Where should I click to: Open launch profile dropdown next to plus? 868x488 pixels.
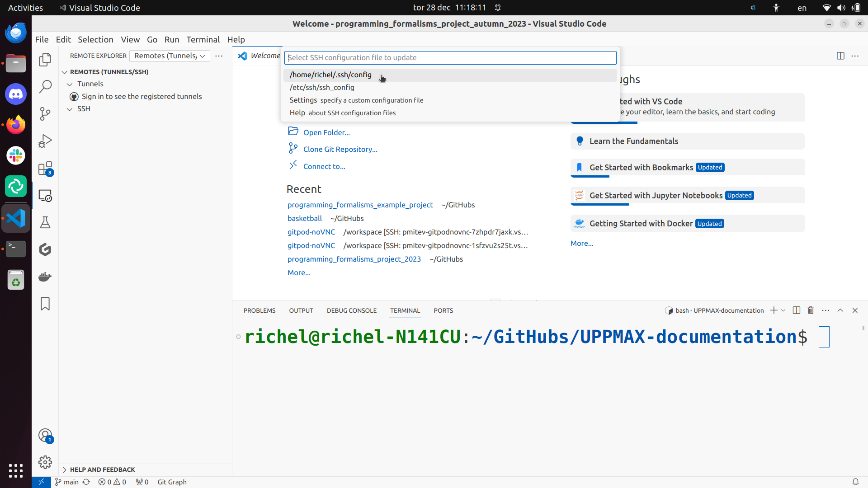pos(783,310)
